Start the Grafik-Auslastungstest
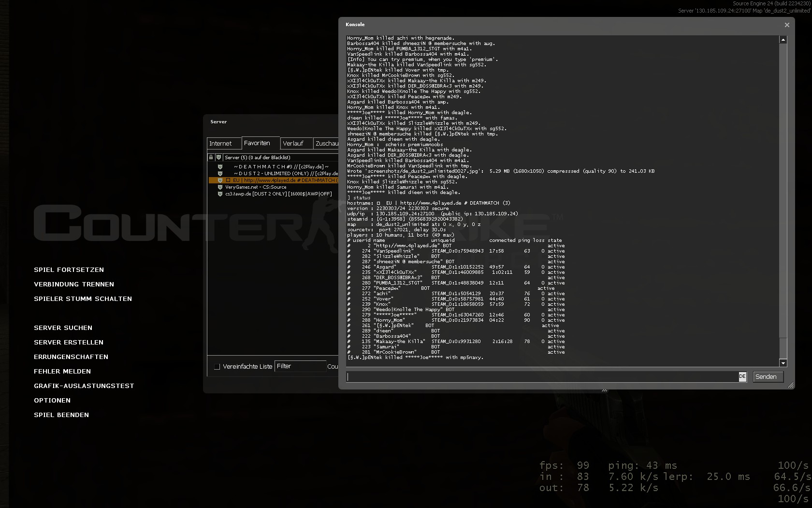The image size is (812, 508). (84, 386)
